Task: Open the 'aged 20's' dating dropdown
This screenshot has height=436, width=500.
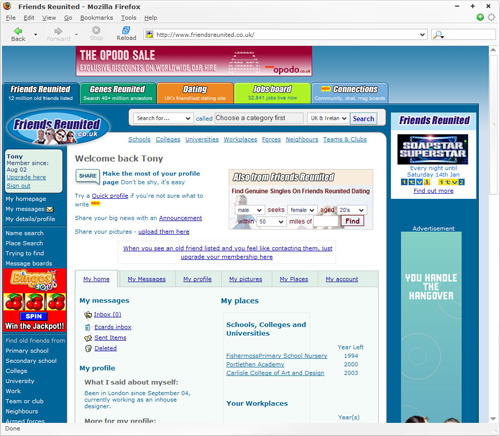Action: [351, 210]
